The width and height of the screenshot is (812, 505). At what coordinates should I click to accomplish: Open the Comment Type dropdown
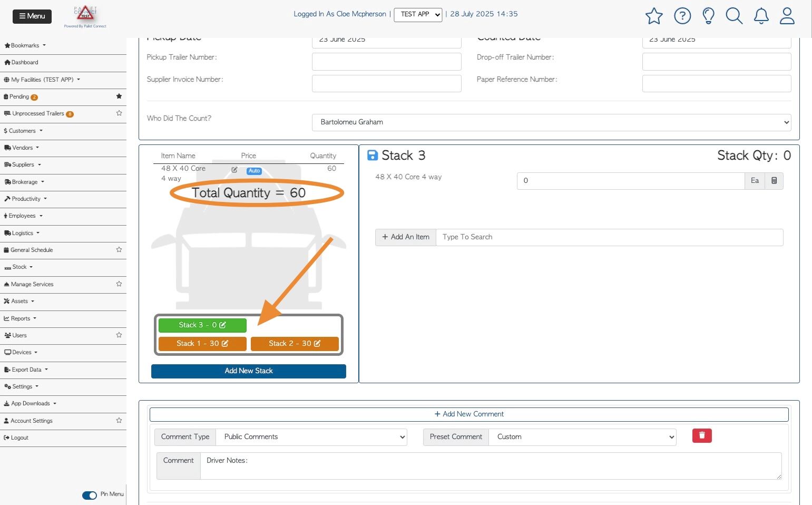coord(311,437)
